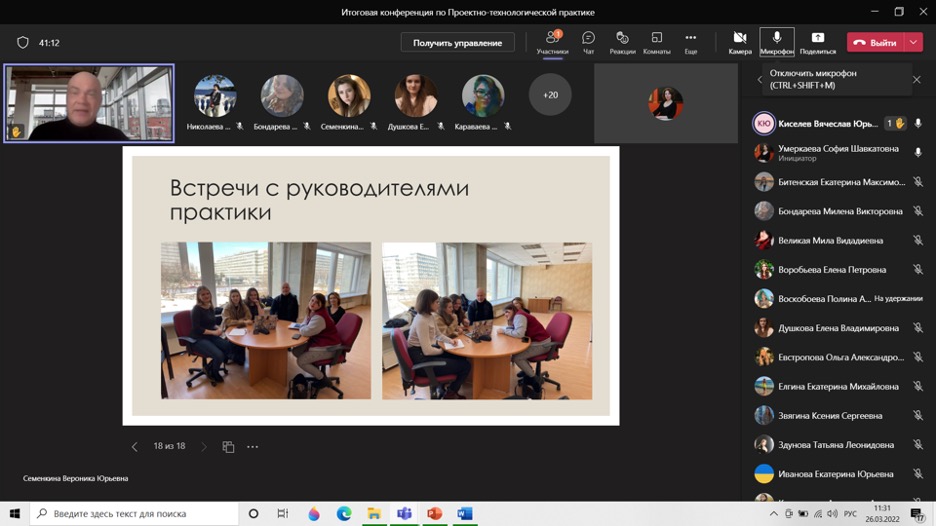The width and height of the screenshot is (936, 526).
Task: Click the Поделиться share content icon
Action: pos(817,42)
